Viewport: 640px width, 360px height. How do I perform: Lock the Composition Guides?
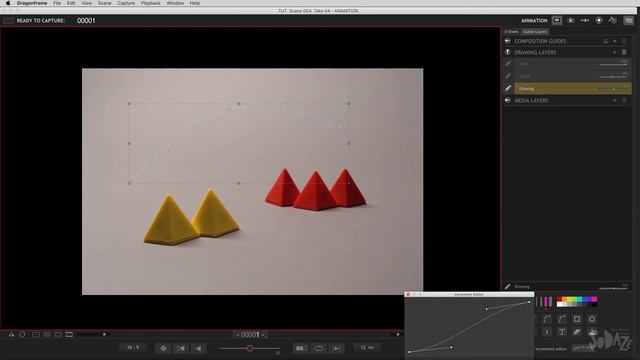pyautogui.click(x=606, y=41)
